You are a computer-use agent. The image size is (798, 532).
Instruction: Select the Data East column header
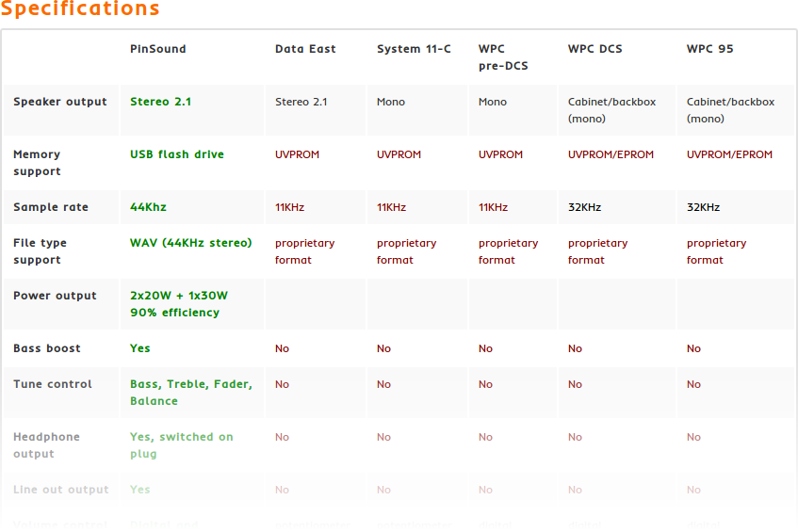tap(305, 49)
